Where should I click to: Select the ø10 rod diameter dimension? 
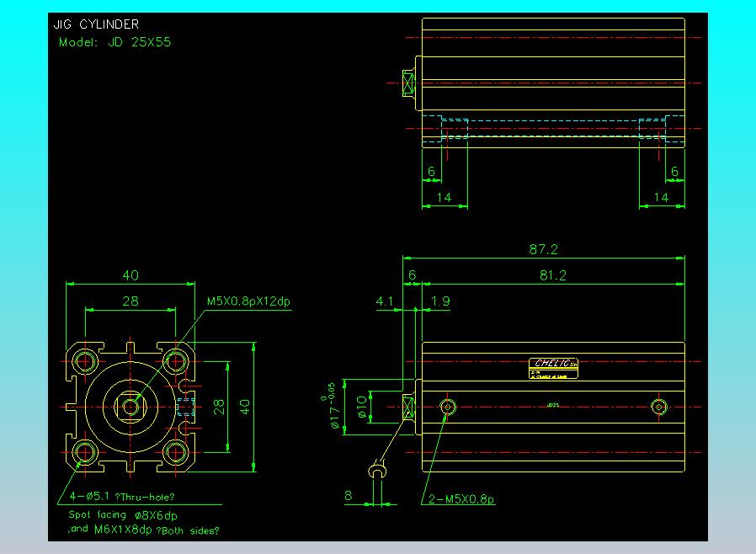point(362,408)
